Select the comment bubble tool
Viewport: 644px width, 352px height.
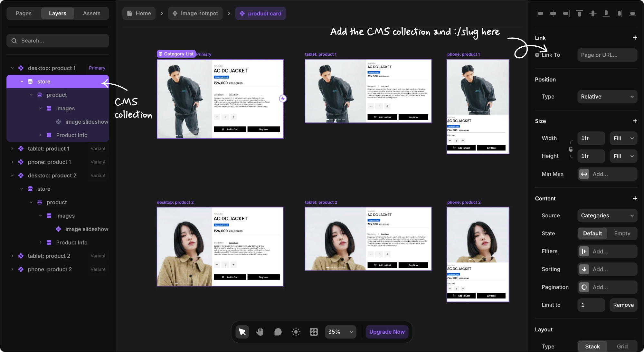click(278, 332)
